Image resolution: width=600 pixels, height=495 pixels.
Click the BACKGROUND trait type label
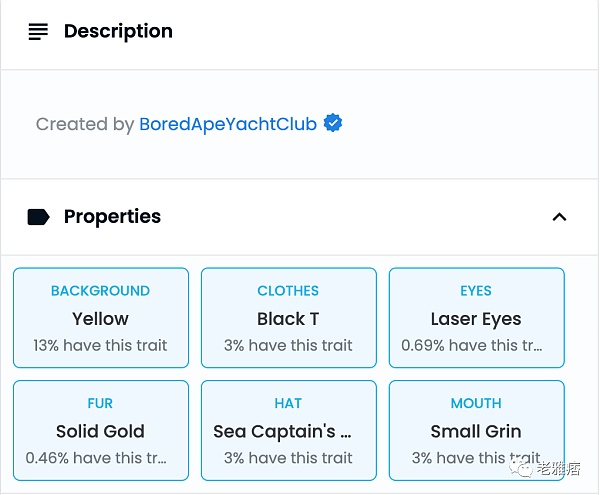pos(100,291)
